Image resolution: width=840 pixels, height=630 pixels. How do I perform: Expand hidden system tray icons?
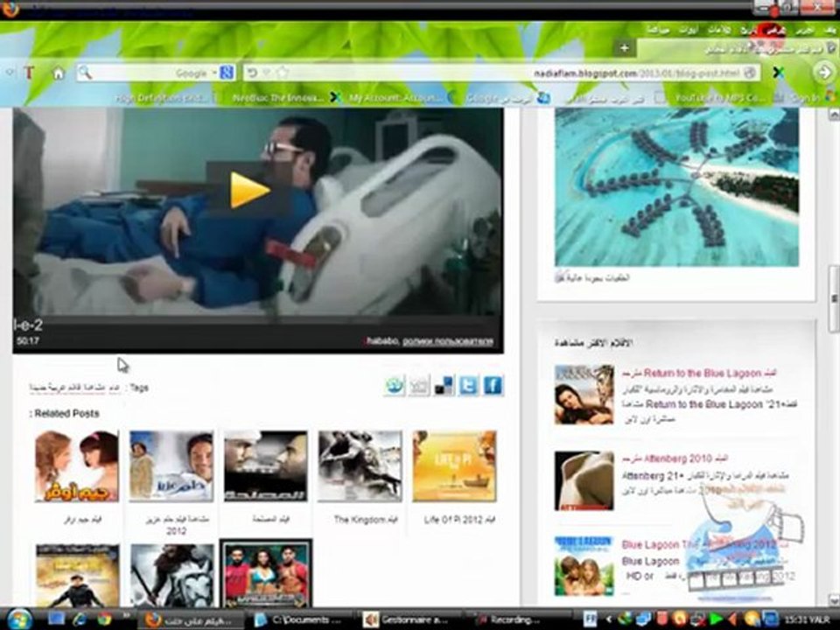point(609,619)
